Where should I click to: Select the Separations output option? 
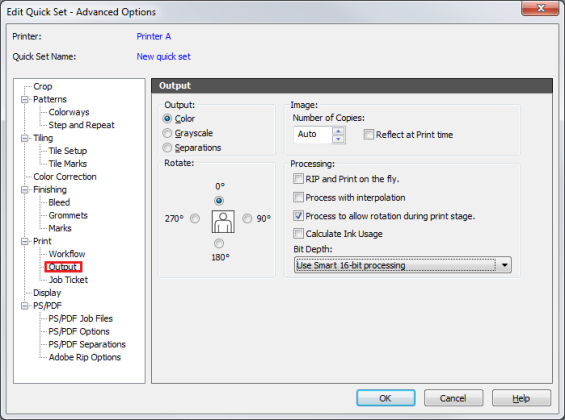(167, 148)
